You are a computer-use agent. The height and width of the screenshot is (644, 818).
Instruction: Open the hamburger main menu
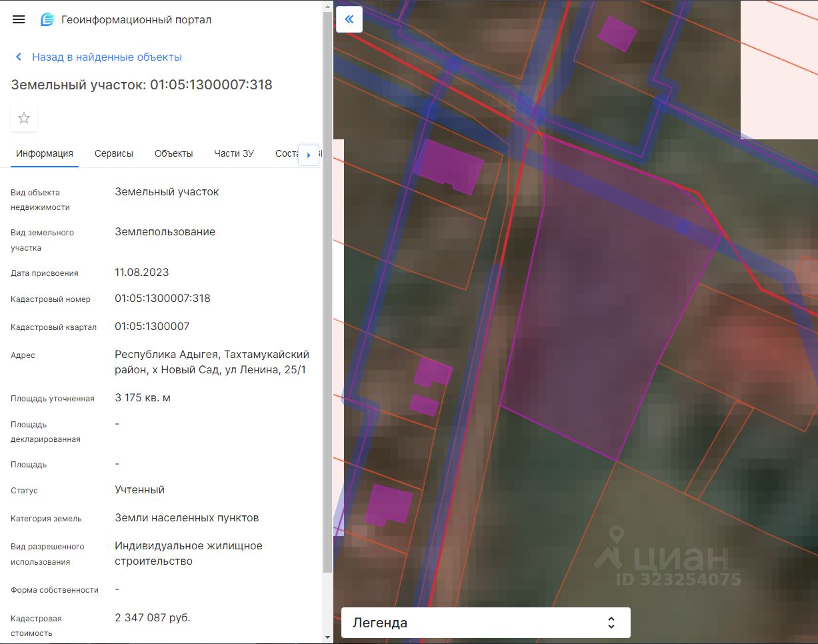pos(19,19)
